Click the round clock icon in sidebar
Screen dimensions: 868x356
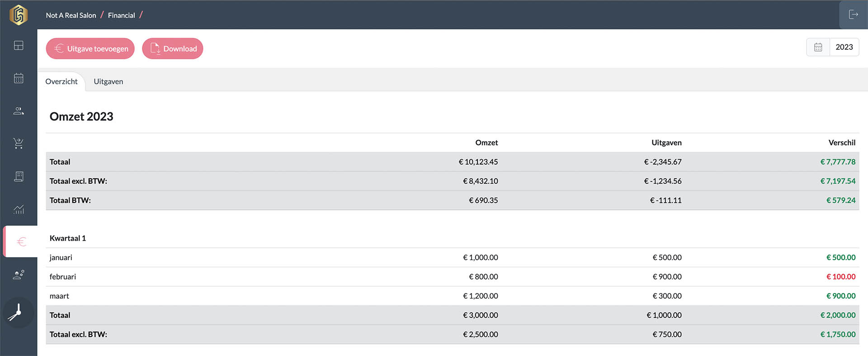19,312
